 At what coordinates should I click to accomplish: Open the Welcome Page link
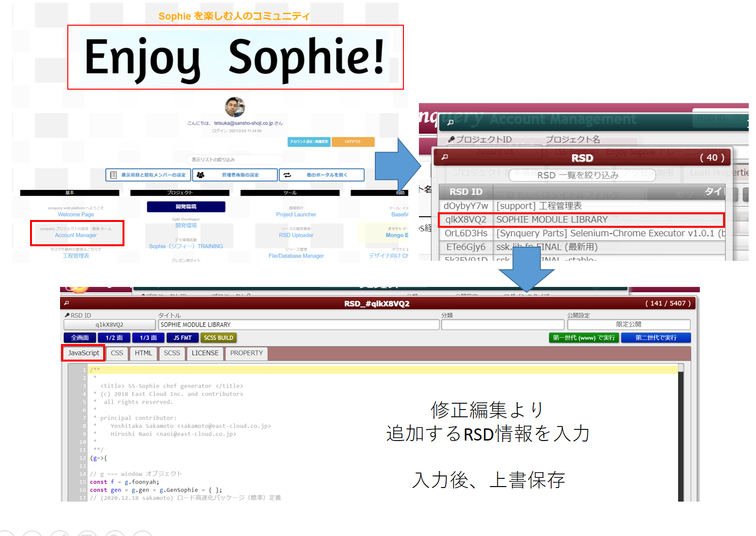(76, 214)
